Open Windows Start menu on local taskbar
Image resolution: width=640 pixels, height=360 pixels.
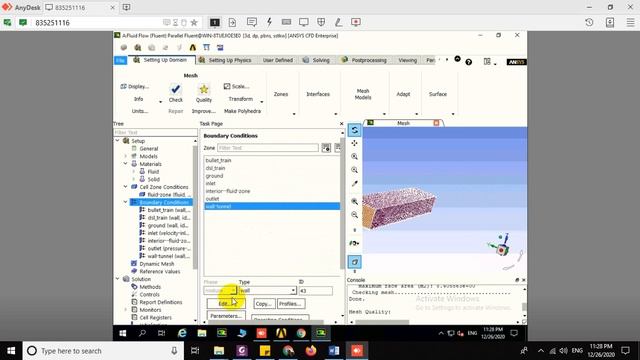point(11,351)
